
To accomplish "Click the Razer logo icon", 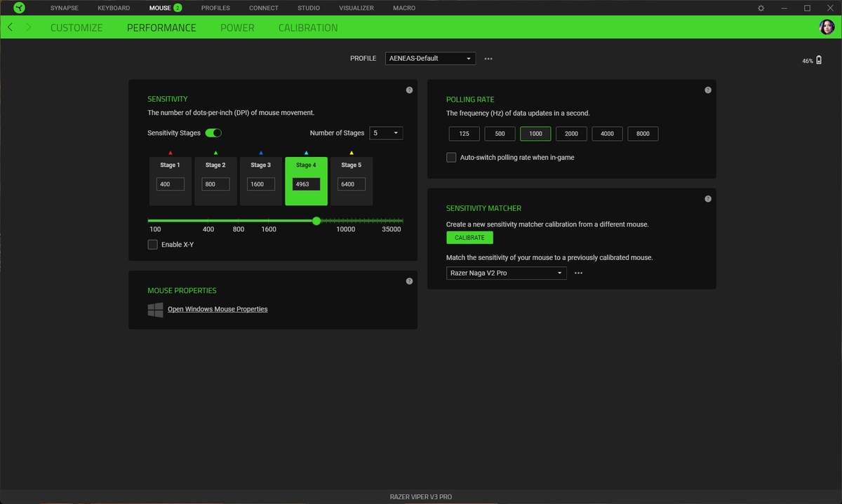I will (19, 8).
